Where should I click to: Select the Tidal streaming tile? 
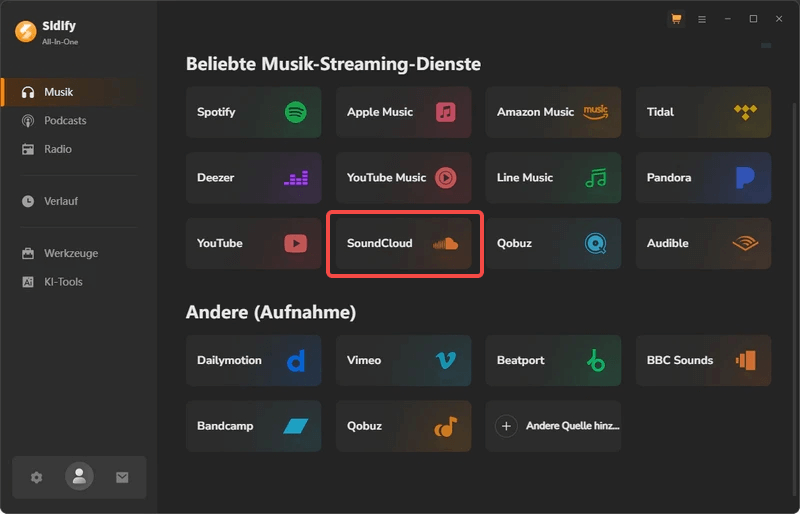click(703, 112)
